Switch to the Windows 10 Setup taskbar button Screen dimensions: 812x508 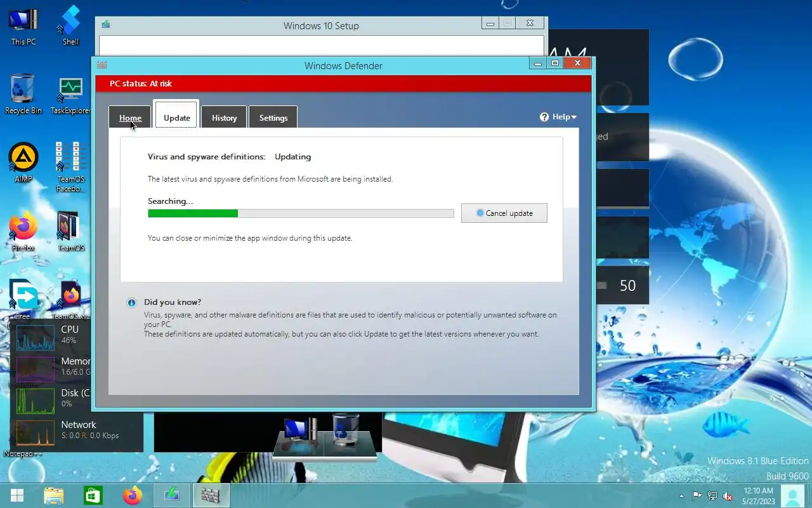172,495
